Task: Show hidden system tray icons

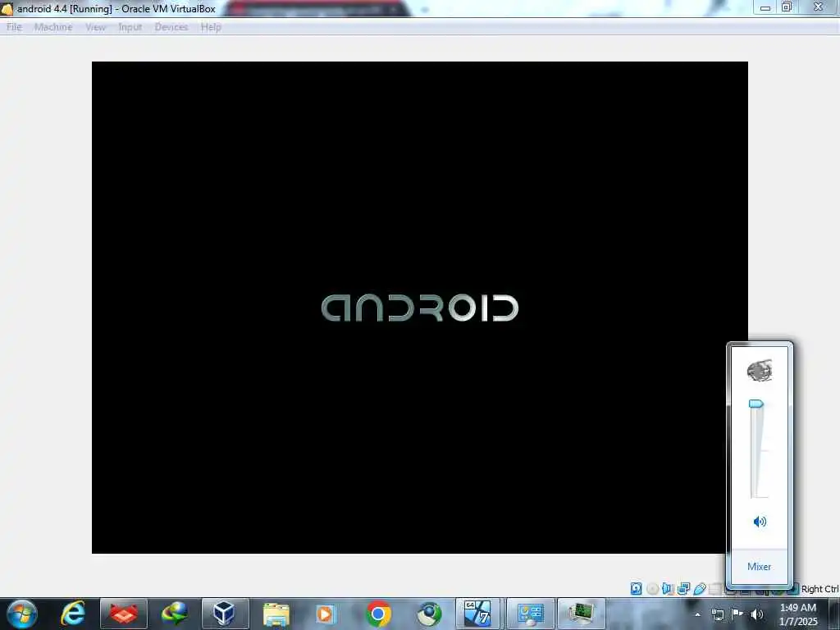Action: 697,614
